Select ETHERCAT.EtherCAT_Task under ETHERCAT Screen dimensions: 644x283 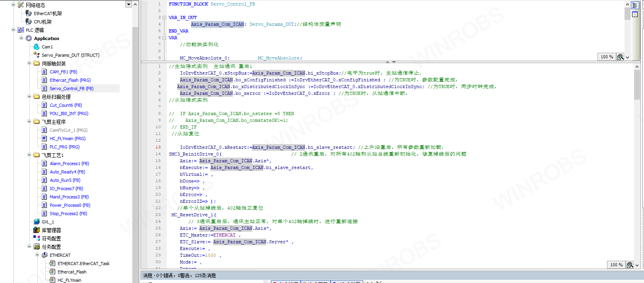[x=83, y=264]
